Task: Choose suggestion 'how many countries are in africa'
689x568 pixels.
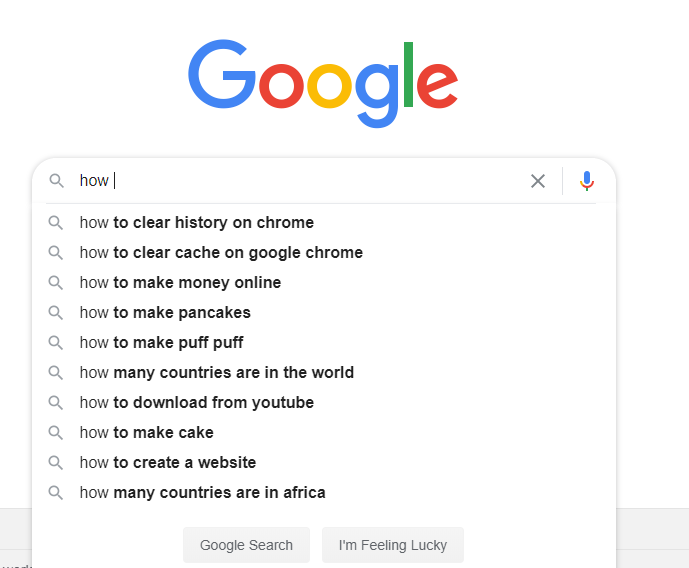Action: [x=202, y=493]
